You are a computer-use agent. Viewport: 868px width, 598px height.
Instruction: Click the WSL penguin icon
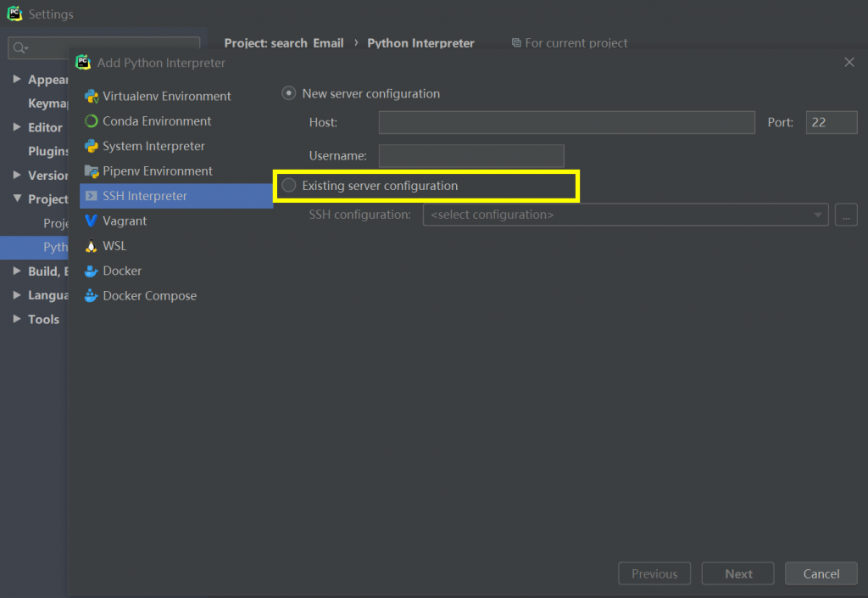tap(92, 246)
